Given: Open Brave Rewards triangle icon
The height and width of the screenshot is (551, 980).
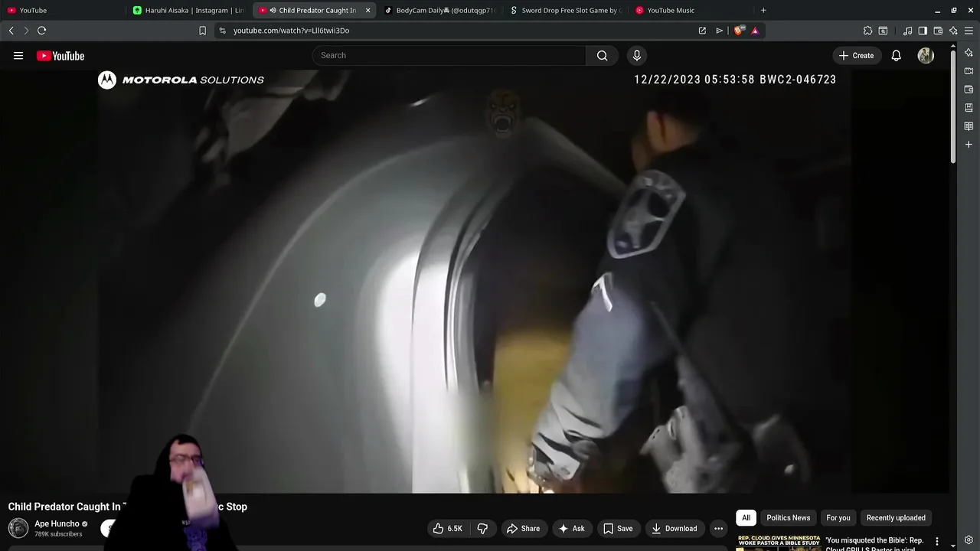Looking at the screenshot, I should 755,31.
